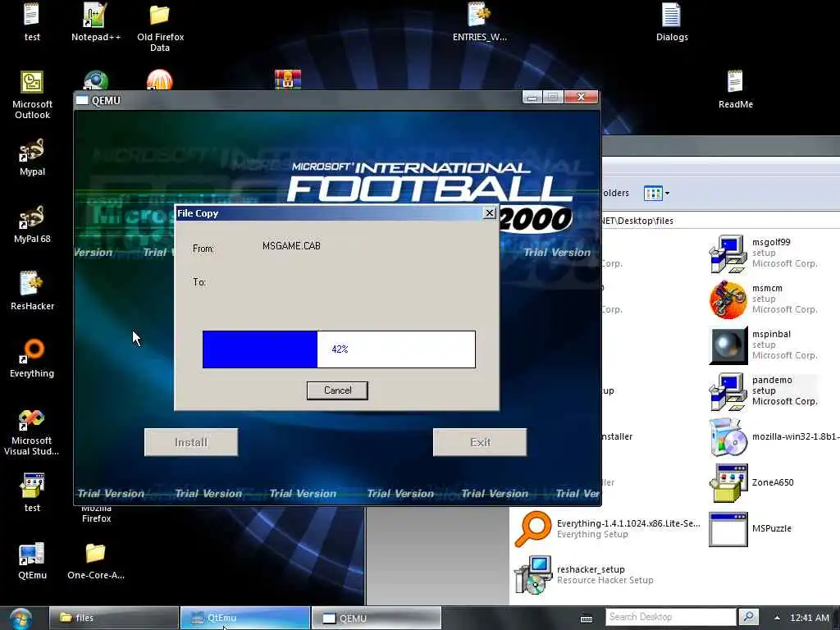Open ResHacker desktop icon

[32, 291]
